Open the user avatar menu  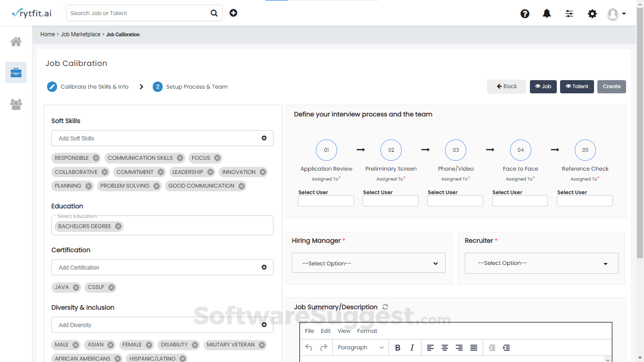[617, 14]
